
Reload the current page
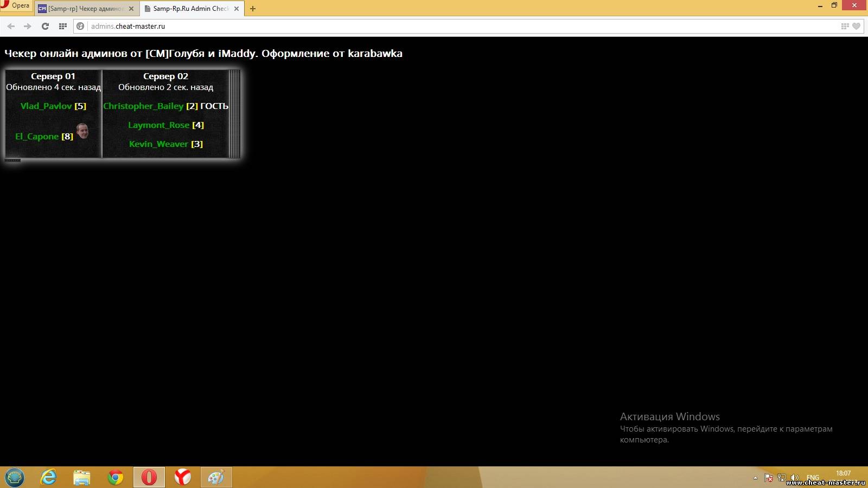[46, 26]
